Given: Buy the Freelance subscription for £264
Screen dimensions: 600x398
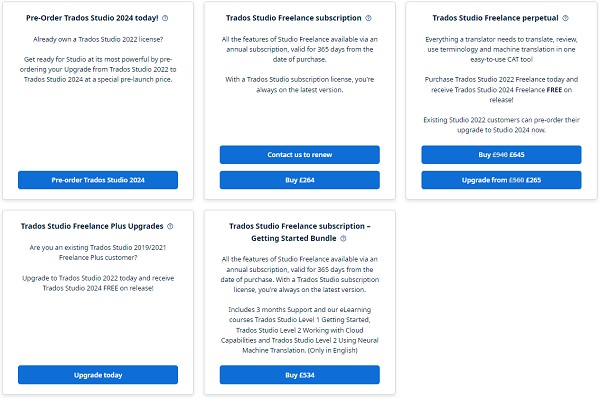Looking at the screenshot, I should [300, 180].
